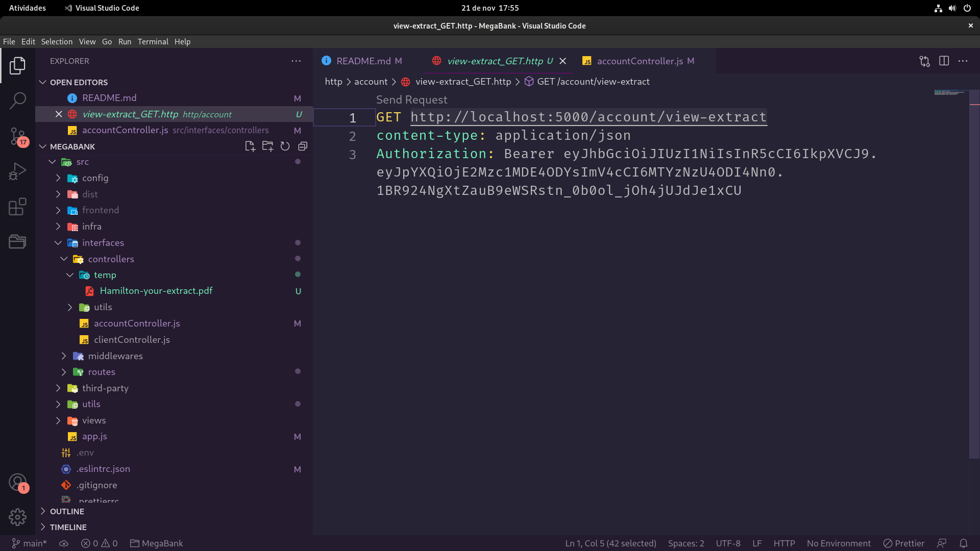Click New File icon in MEGABANK header

250,146
